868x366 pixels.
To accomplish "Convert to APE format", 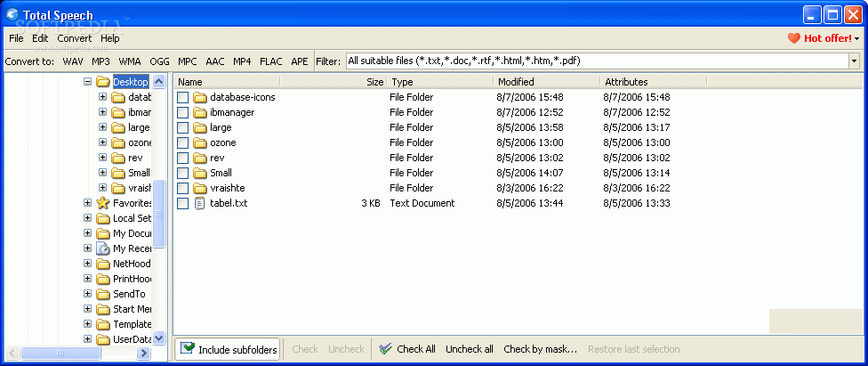I will [x=300, y=61].
